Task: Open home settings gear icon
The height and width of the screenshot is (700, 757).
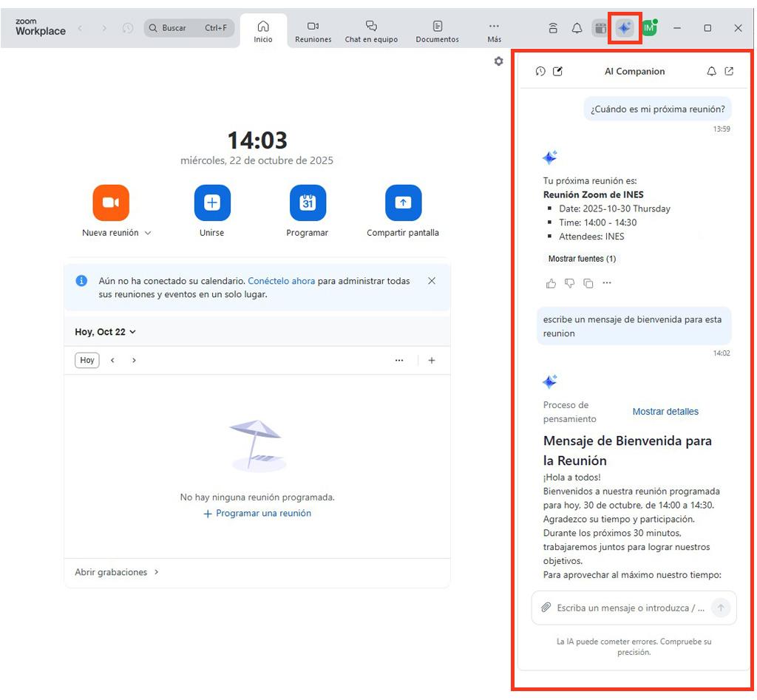Action: coord(499,61)
